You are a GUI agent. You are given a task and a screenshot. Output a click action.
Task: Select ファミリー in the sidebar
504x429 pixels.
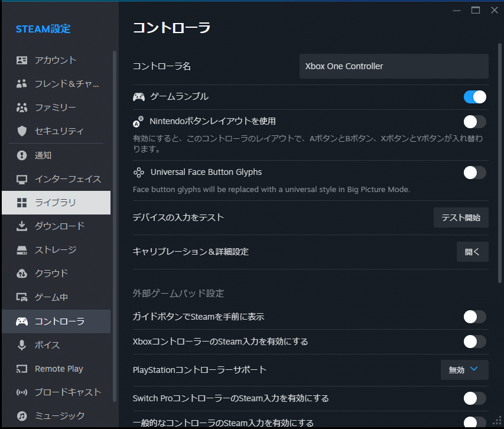(x=56, y=108)
